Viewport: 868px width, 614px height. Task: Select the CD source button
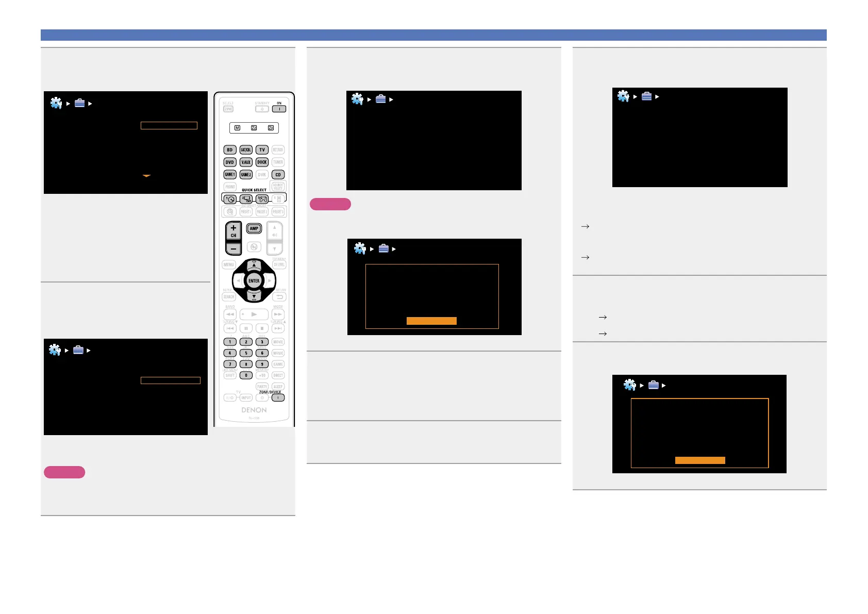pyautogui.click(x=278, y=174)
